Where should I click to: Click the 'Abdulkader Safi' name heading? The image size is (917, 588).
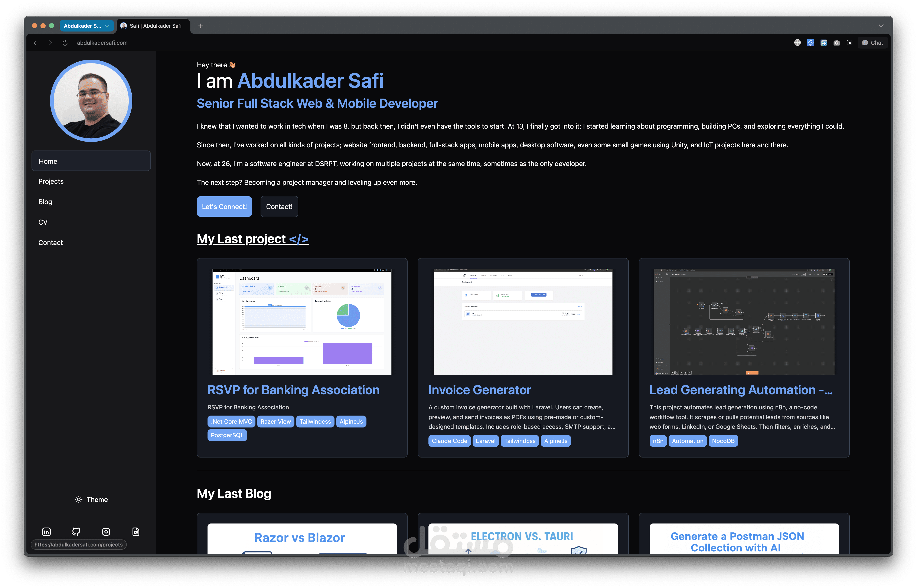point(310,81)
